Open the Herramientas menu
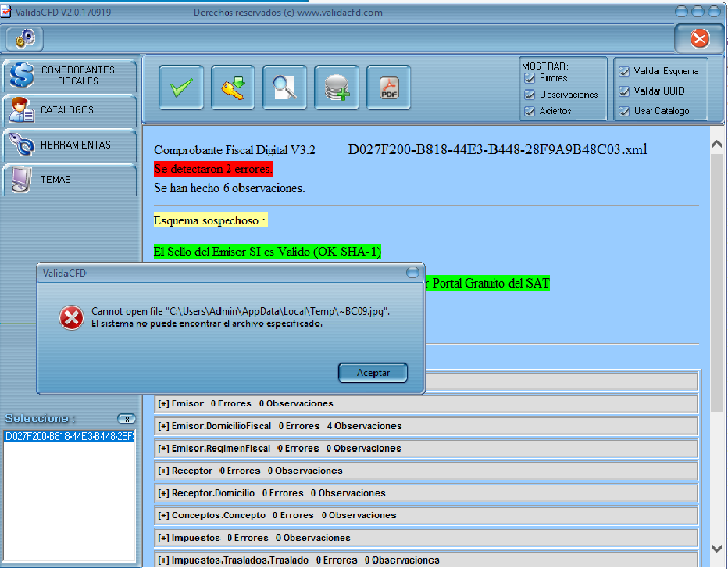 70,145
